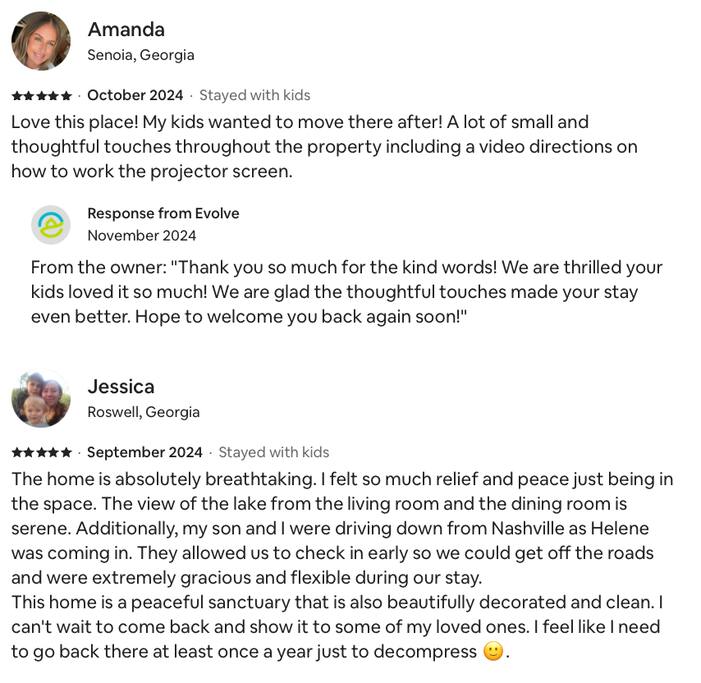This screenshot has height=683, width=701.
Task: Click the Senoia, Georgia location text
Action: click(x=141, y=55)
